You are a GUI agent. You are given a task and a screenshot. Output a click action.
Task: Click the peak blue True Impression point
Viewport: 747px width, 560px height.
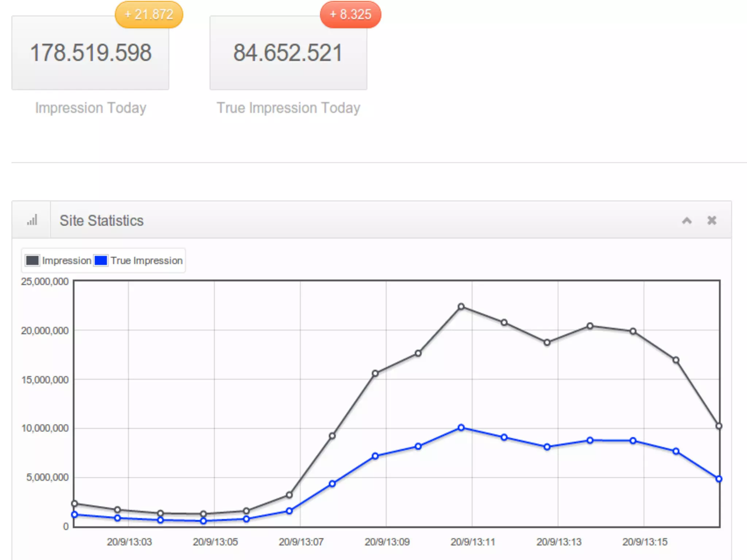(x=461, y=427)
